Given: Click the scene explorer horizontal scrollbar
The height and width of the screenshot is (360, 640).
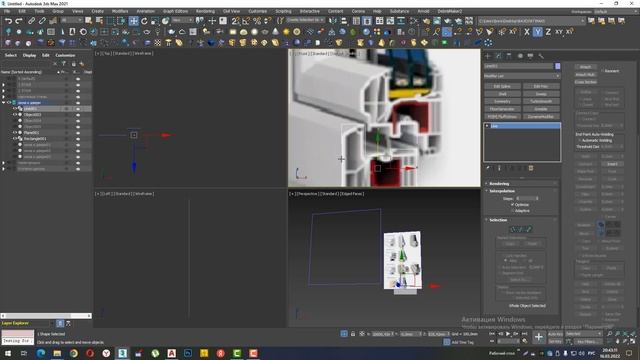Looking at the screenshot, I should [x=46, y=316].
